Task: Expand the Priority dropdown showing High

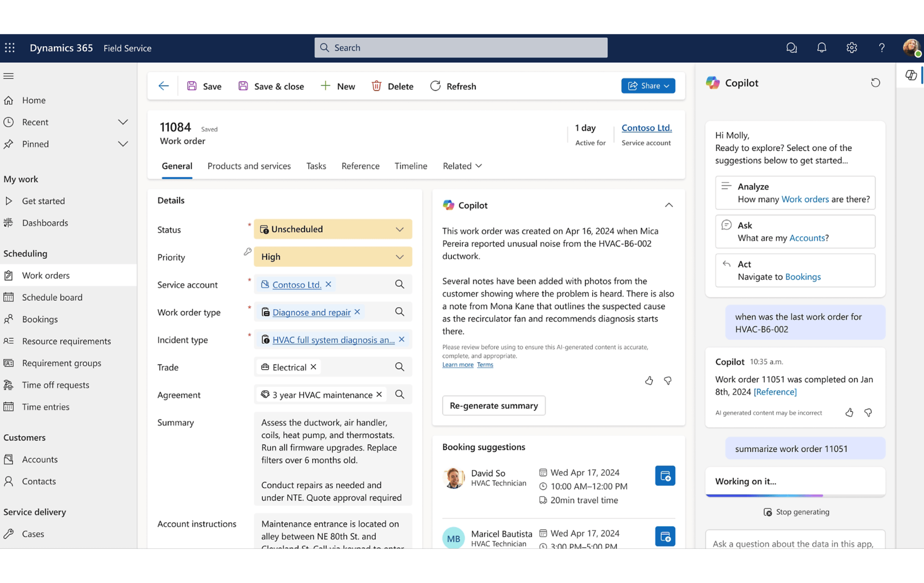Action: coord(400,256)
